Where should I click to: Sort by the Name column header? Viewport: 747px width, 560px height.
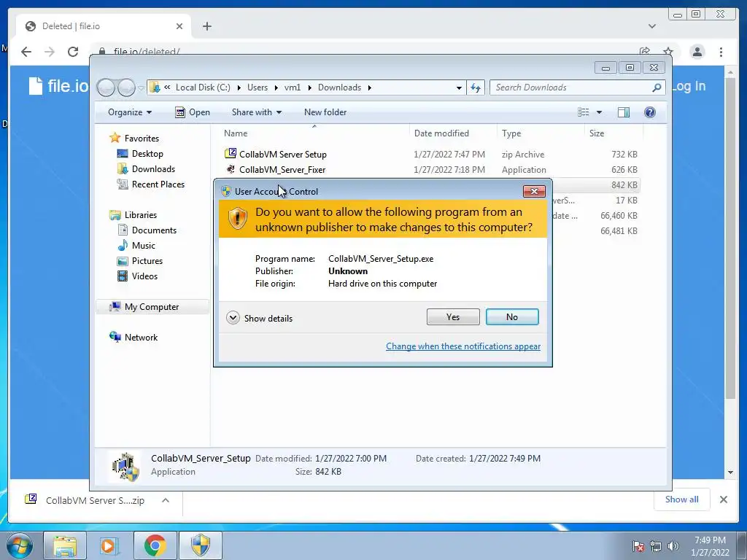point(314,133)
